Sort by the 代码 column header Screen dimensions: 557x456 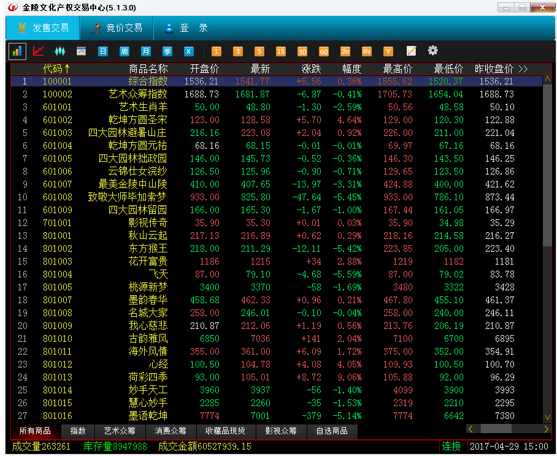(56, 69)
